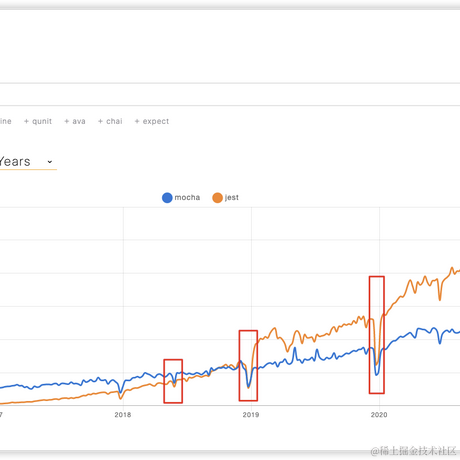Click the red box at the 2020 dip
Viewport: 460px width, 460px height.
(x=377, y=335)
